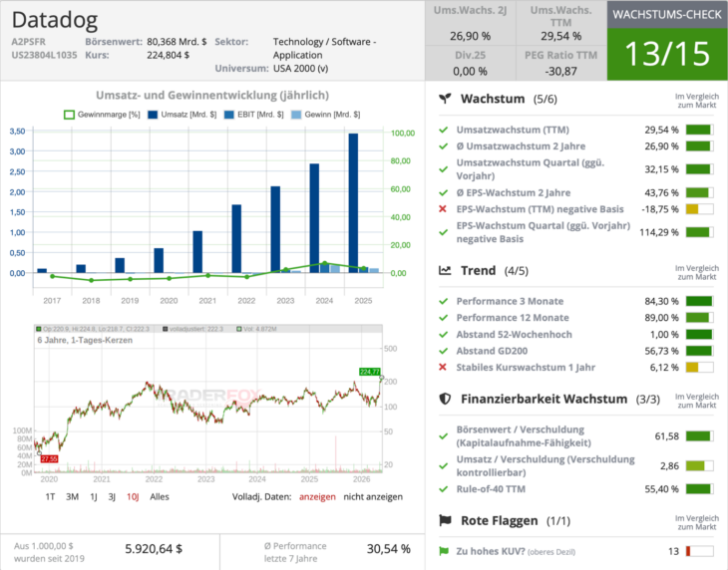Click the Wachstum seedling icon
The height and width of the screenshot is (570, 728).
click(445, 99)
